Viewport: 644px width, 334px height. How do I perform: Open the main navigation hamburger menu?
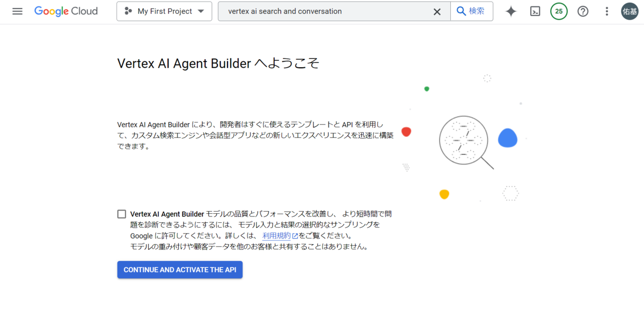point(17,11)
